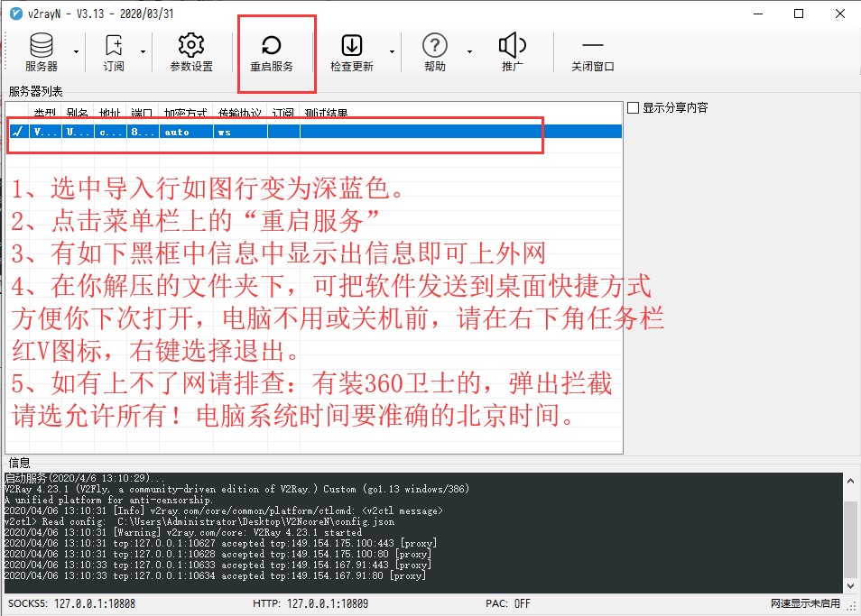Image resolution: width=861 pixels, height=616 pixels.
Task: Click the SOCKS5 127.0.0.1:10808 status entry
Action: click(x=71, y=603)
